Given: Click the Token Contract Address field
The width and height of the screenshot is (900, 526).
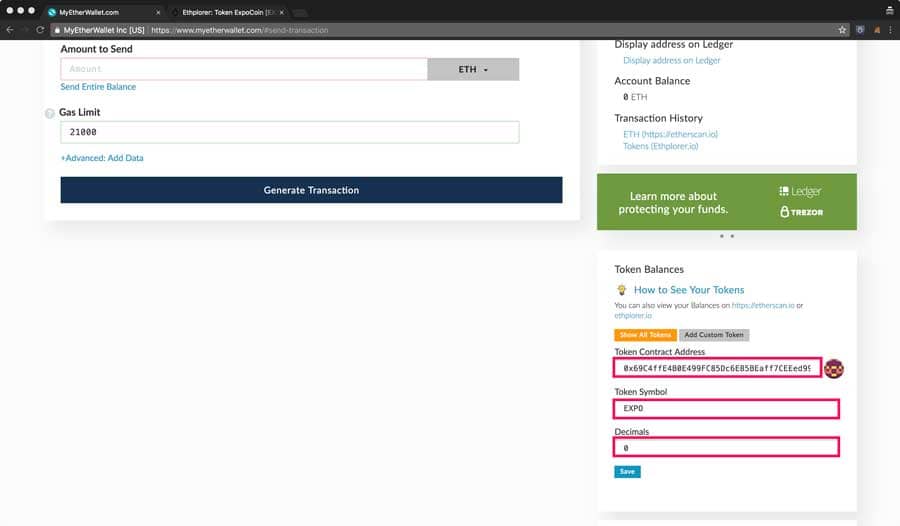Looking at the screenshot, I should [717, 368].
